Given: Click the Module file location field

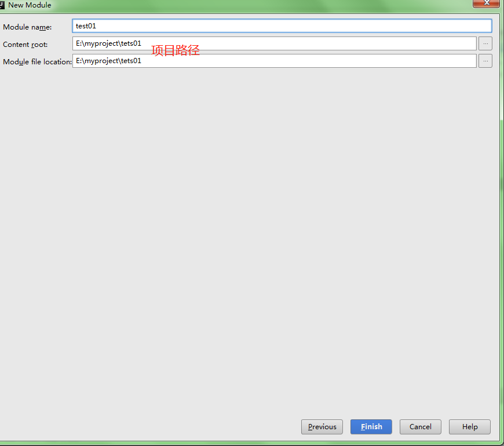Looking at the screenshot, I should 274,61.
